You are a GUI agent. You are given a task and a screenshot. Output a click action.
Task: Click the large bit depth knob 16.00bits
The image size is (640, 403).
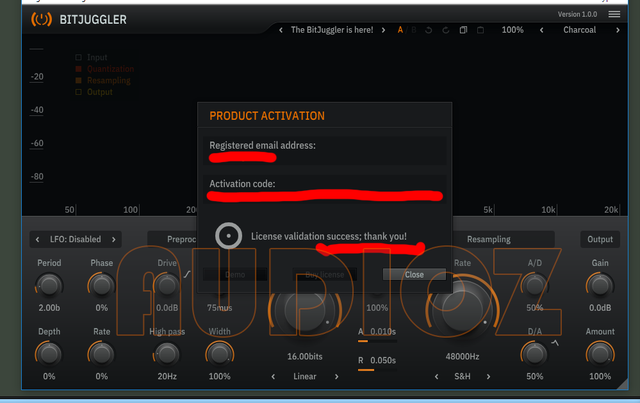tap(305, 311)
